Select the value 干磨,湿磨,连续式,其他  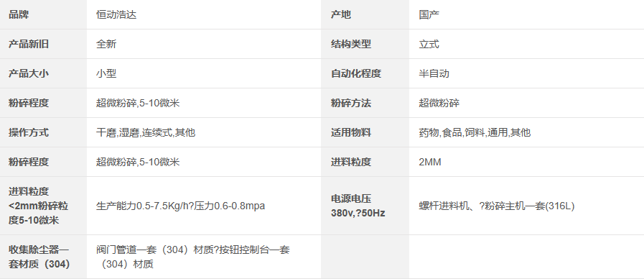[146, 132]
